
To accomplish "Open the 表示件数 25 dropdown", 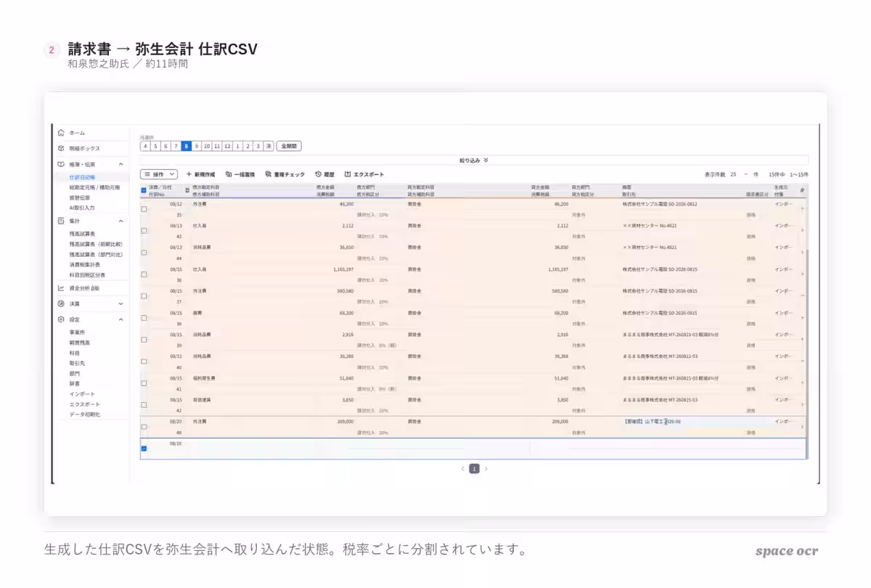I will pos(739,174).
